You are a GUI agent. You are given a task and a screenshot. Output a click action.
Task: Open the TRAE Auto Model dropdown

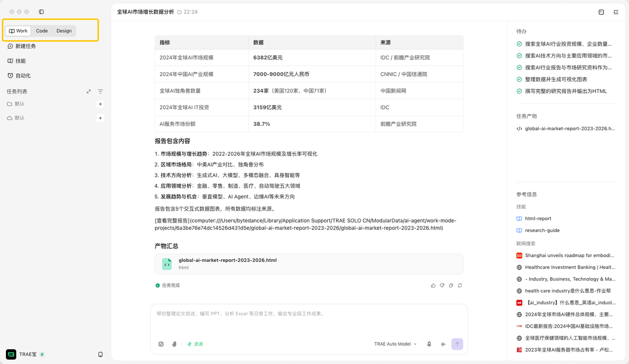(396, 344)
